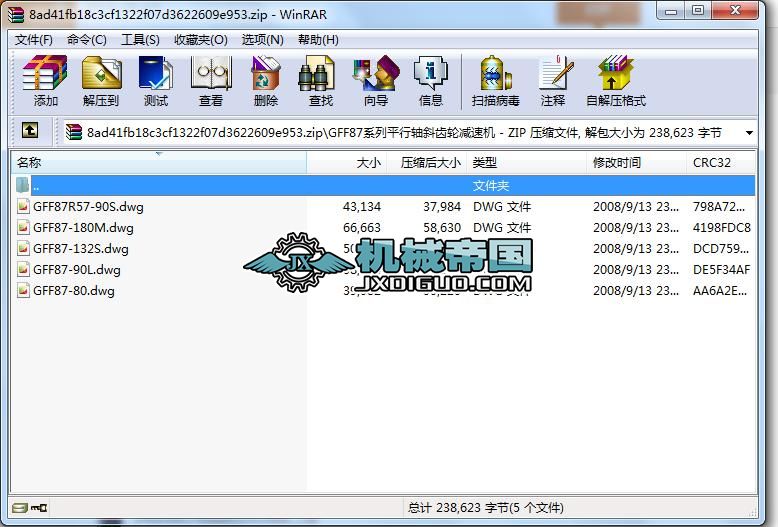Click the WinRAR title bar icon
The width and height of the screenshot is (778, 527).
tap(16, 15)
